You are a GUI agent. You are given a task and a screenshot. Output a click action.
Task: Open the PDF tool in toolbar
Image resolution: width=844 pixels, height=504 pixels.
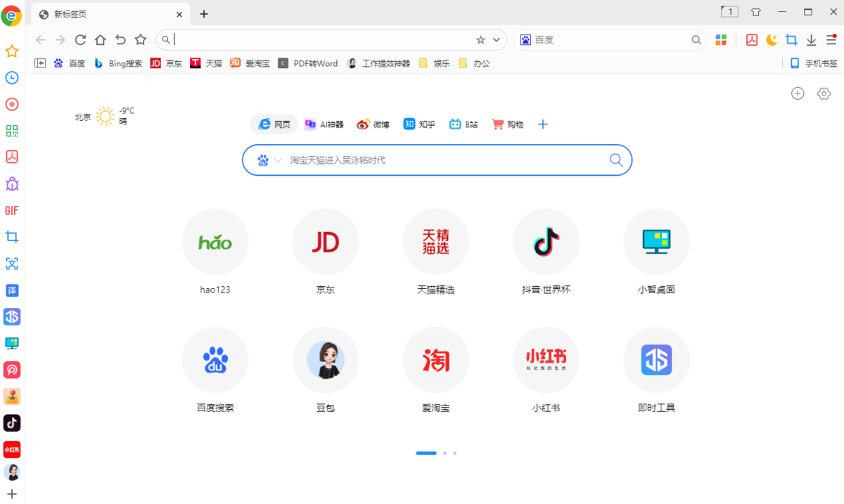pyautogui.click(x=752, y=40)
